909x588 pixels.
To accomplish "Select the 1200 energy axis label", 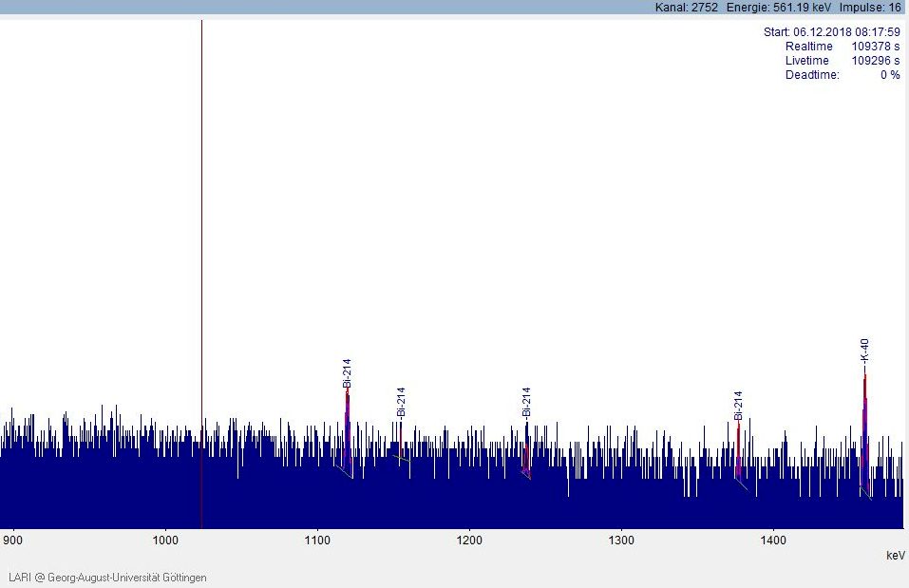I will [469, 541].
